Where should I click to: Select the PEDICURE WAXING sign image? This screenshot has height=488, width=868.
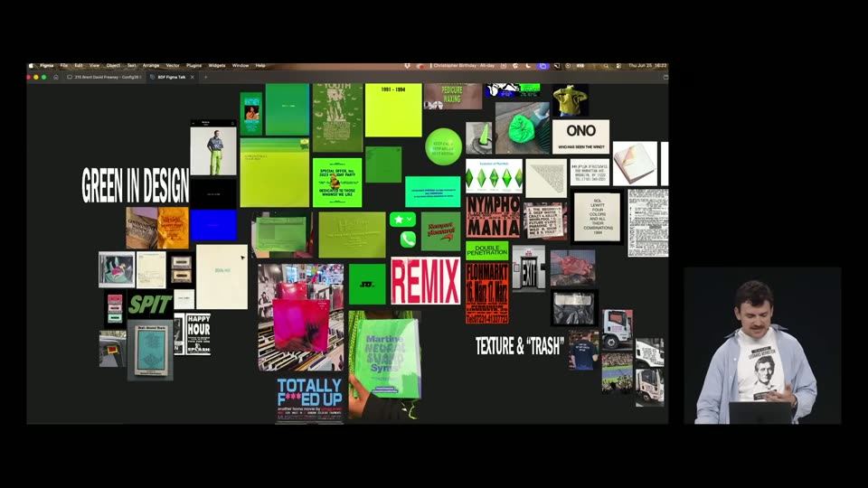coord(452,97)
